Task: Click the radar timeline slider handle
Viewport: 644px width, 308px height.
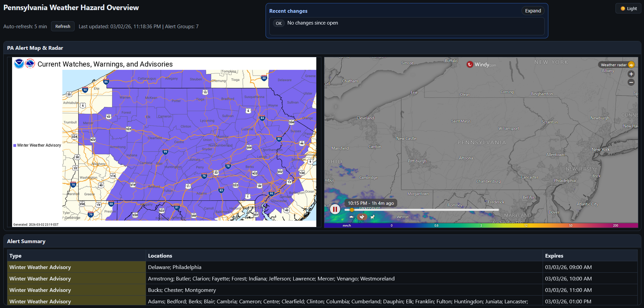Action: click(x=352, y=210)
